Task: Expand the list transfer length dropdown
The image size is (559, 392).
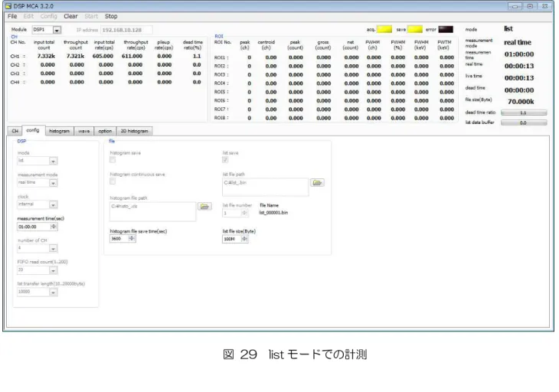Action: point(53,292)
